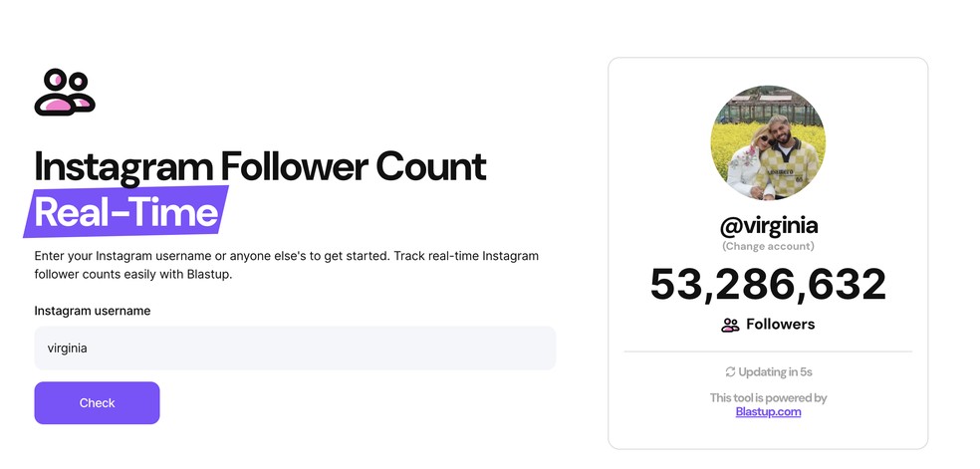The image size is (980, 469).
Task: Select the @virginia handle text
Action: tap(768, 224)
